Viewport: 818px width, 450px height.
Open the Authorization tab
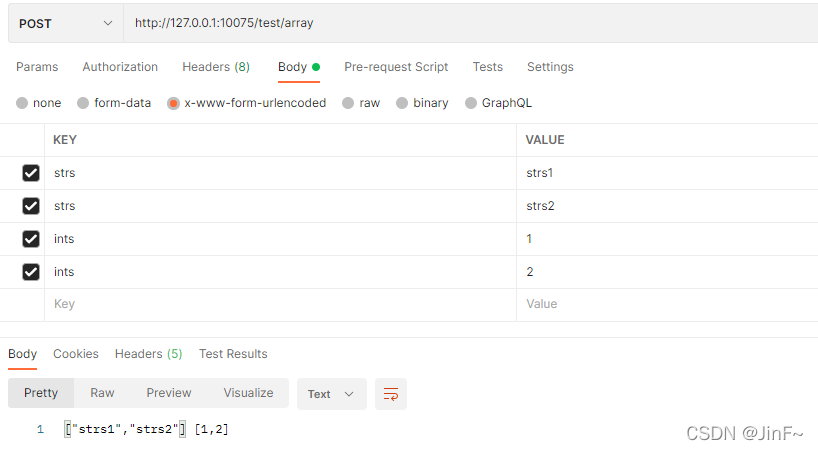[x=120, y=67]
